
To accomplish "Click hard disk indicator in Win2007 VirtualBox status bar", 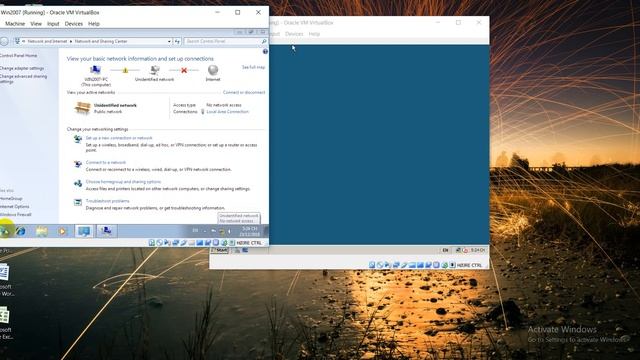I will pyautogui.click(x=151, y=243).
